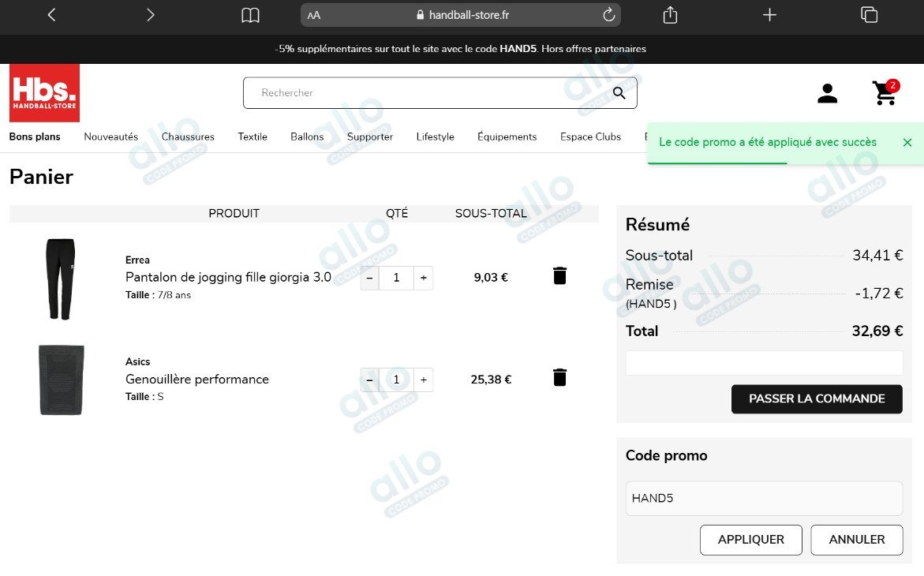Image resolution: width=924 pixels, height=576 pixels.
Task: Click quantity field for Pantalon de jogging
Action: (x=396, y=278)
